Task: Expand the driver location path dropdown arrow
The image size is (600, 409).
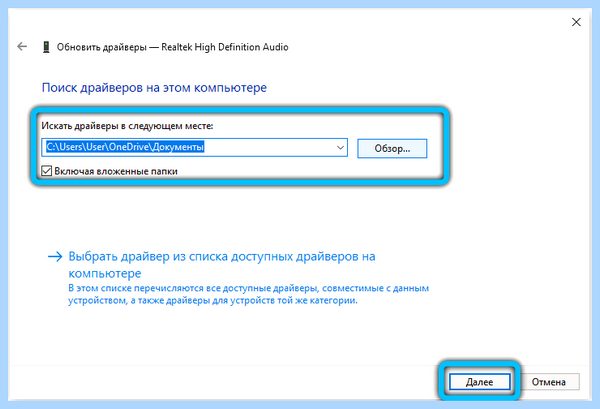Action: pyautogui.click(x=340, y=148)
